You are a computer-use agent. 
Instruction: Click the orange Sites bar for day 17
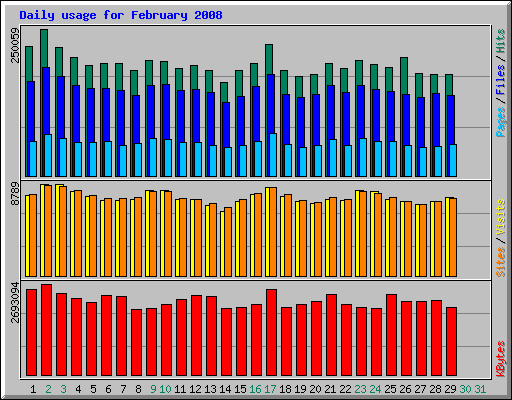(273, 232)
